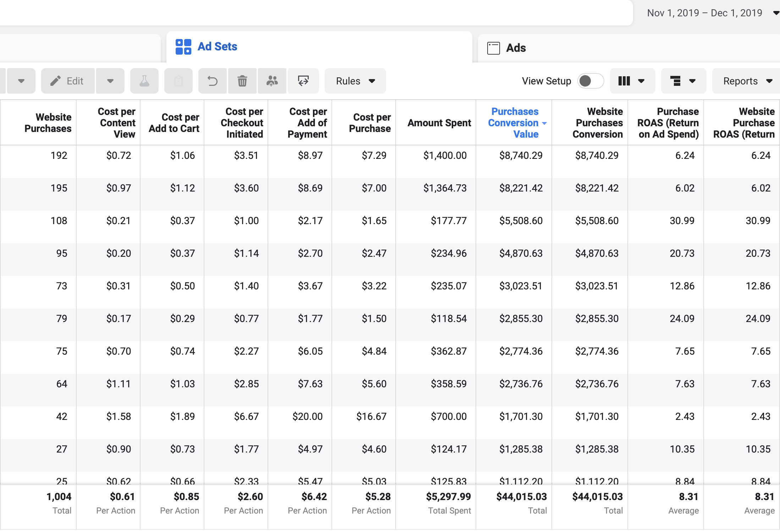Open the A/B test flask icon
Viewport: 780px width, 532px height.
tap(144, 81)
